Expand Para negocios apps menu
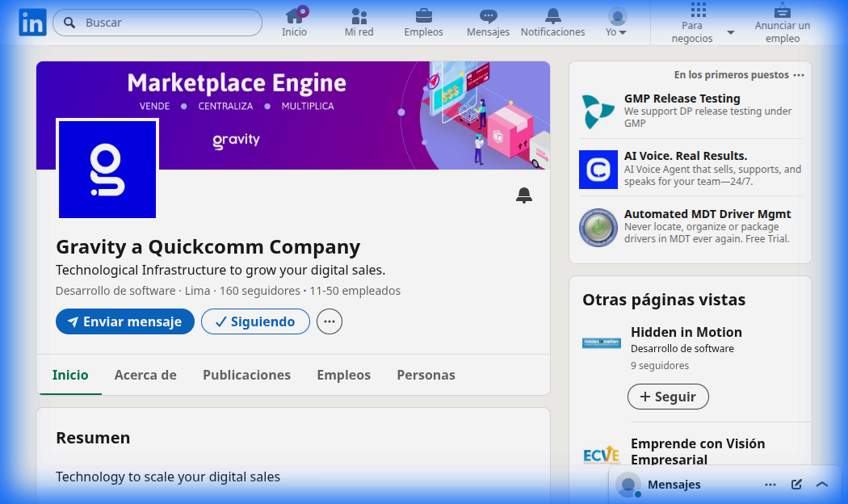Viewport: 848px width, 504px height. coord(702,23)
